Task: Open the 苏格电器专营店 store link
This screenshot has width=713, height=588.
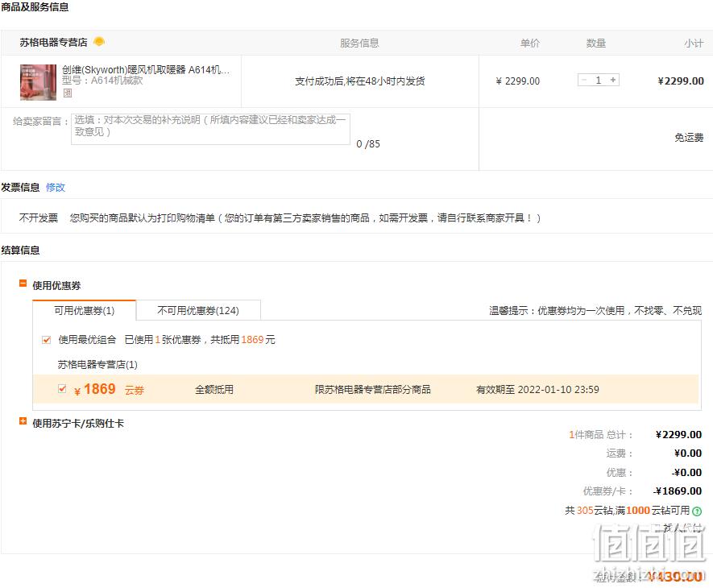Action: (54, 43)
